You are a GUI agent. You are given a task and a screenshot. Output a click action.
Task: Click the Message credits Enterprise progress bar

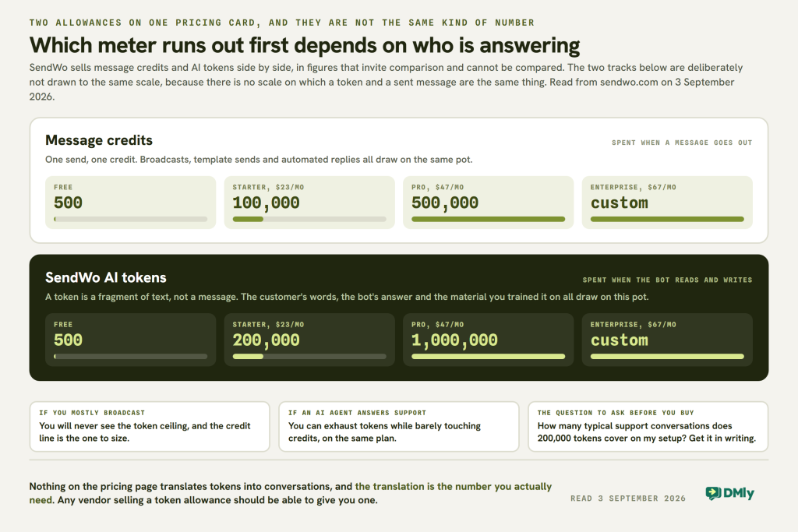pos(667,219)
